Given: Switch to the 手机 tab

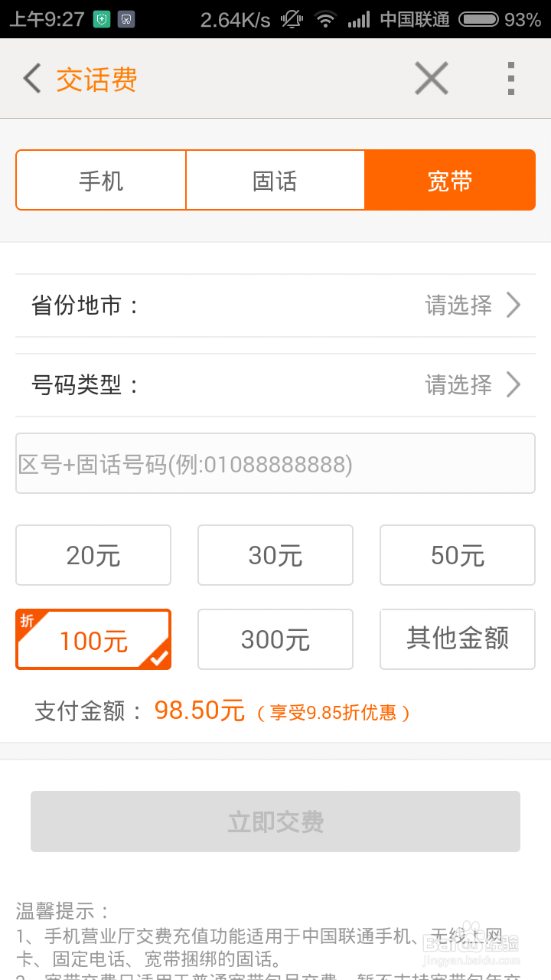Looking at the screenshot, I should click(101, 181).
